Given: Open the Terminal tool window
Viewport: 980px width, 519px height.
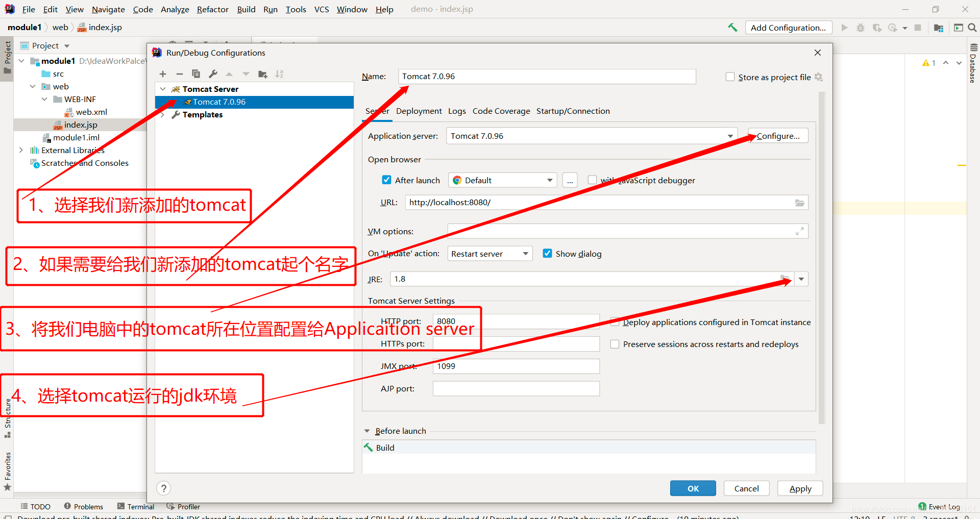Looking at the screenshot, I should coord(136,507).
